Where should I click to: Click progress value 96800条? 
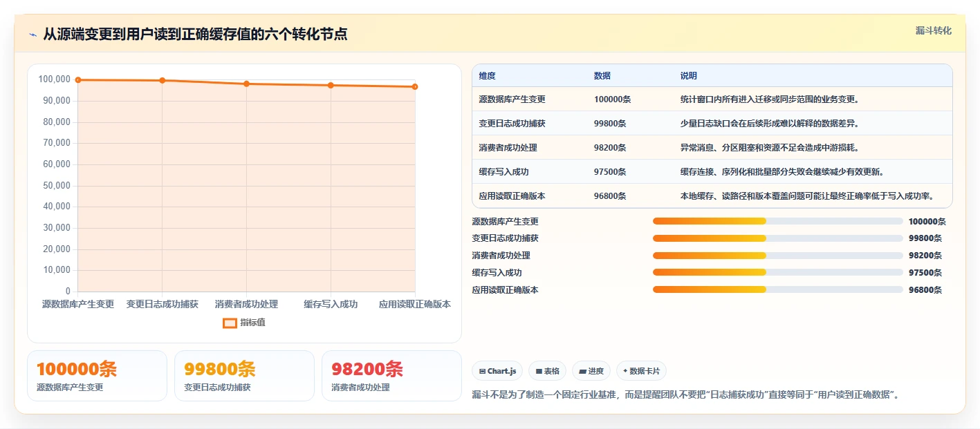(925, 289)
